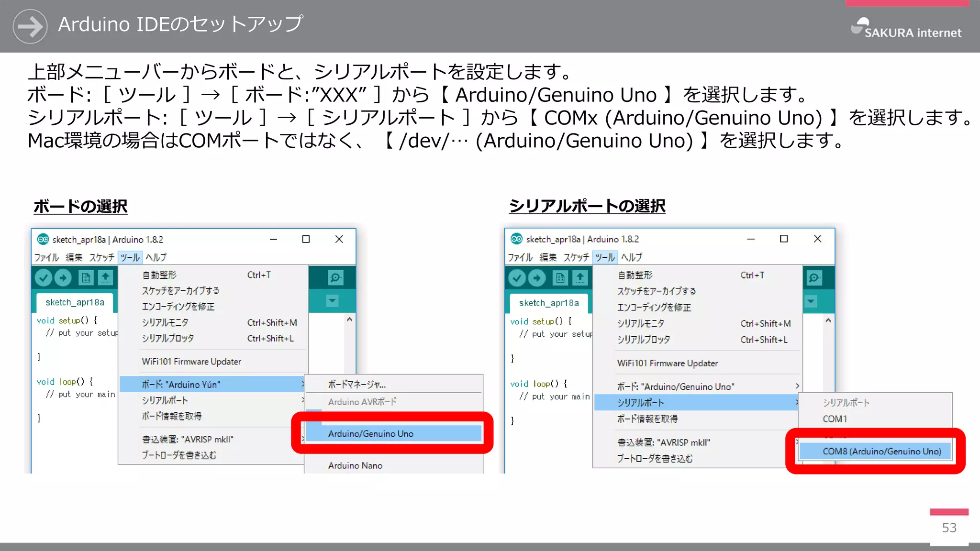This screenshot has width=980, height=551.
Task: Click Arduino logo icon in left window title bar
Action: [43, 239]
